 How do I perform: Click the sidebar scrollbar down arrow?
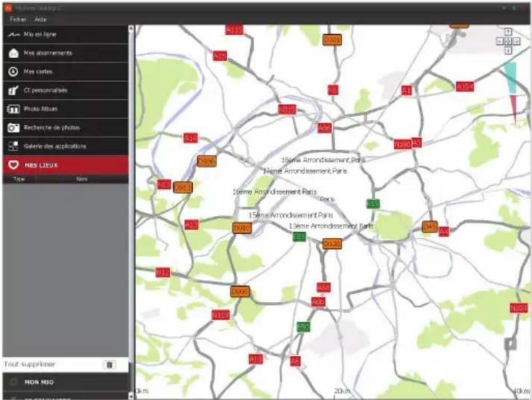131,396
